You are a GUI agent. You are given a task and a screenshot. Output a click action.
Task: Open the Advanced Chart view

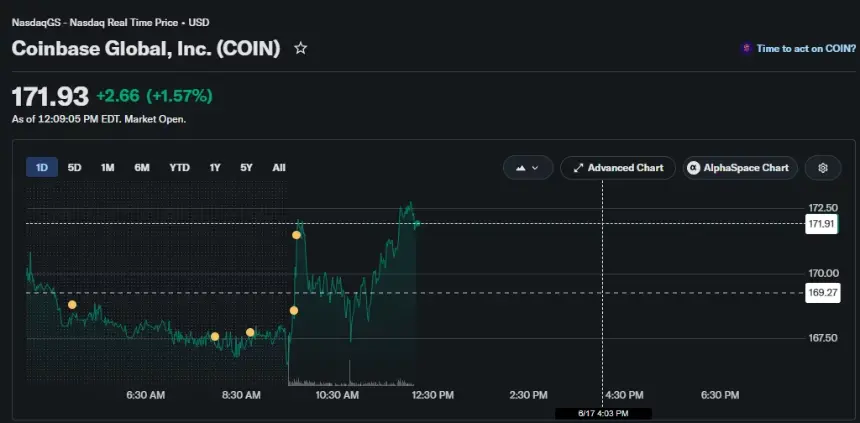pyautogui.click(x=618, y=168)
